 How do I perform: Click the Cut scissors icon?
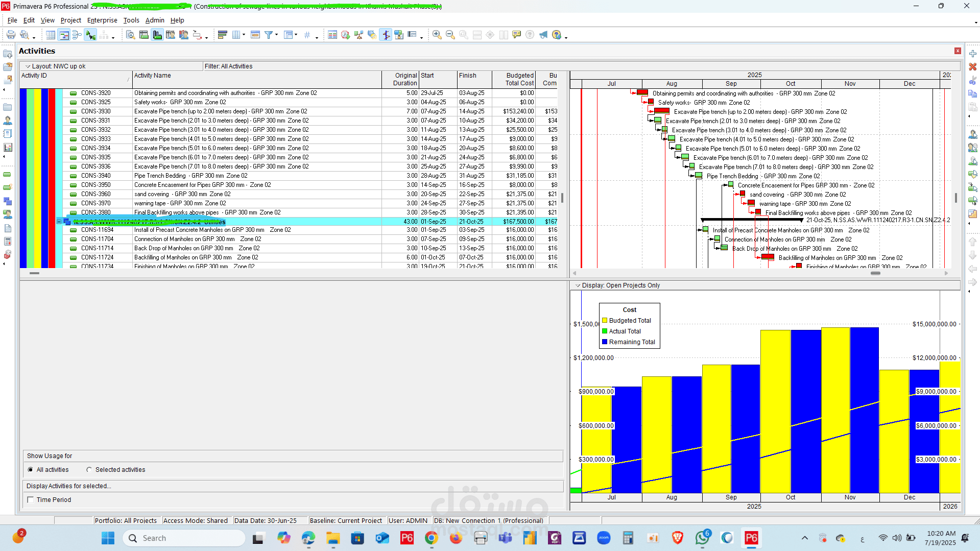[x=973, y=80]
